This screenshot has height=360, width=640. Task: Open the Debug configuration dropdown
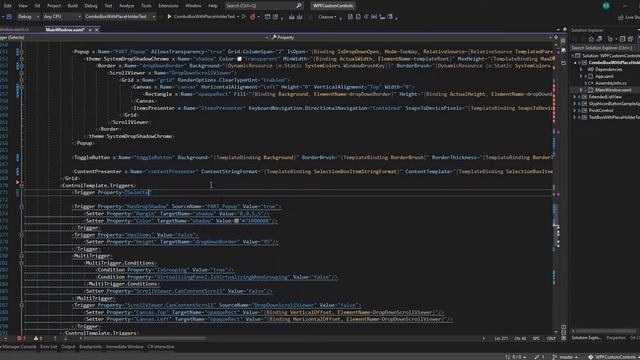pos(28,17)
